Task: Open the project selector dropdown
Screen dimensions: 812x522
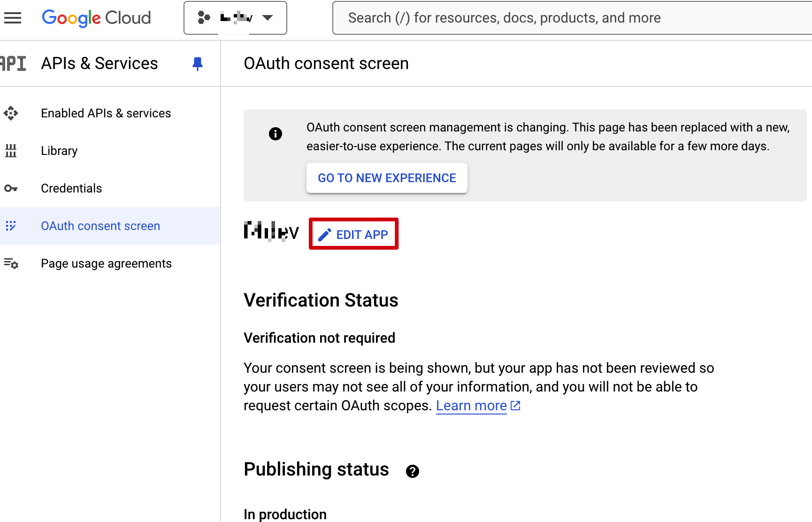Action: pos(235,18)
